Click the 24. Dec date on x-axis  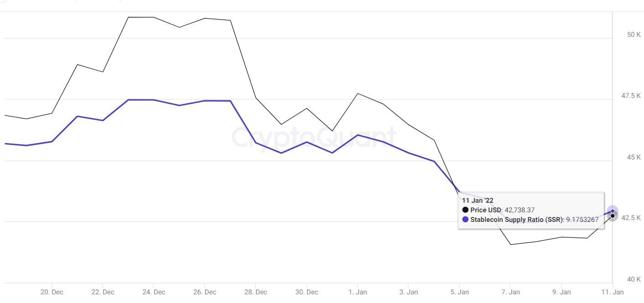tap(154, 292)
